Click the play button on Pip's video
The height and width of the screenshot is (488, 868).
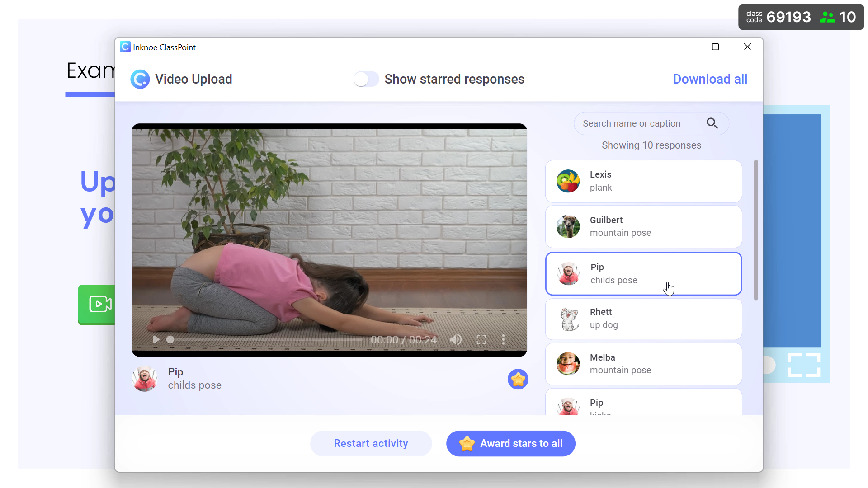click(x=156, y=340)
